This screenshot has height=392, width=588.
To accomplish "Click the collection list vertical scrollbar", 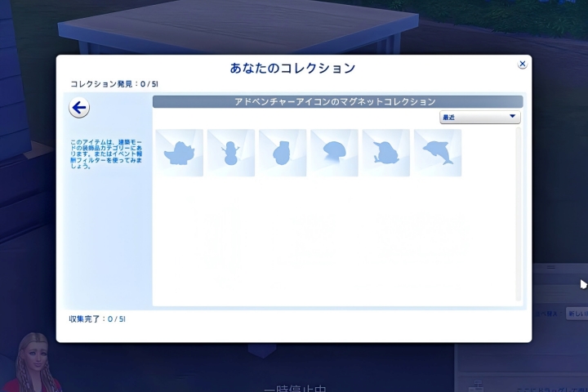I will [518, 214].
